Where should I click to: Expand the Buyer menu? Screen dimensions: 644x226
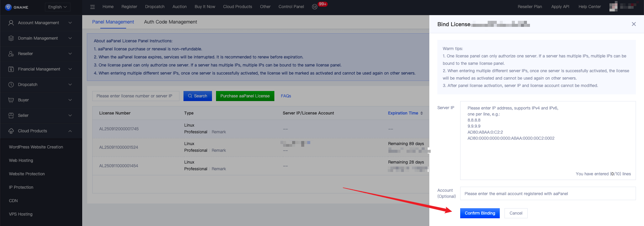pyautogui.click(x=70, y=100)
